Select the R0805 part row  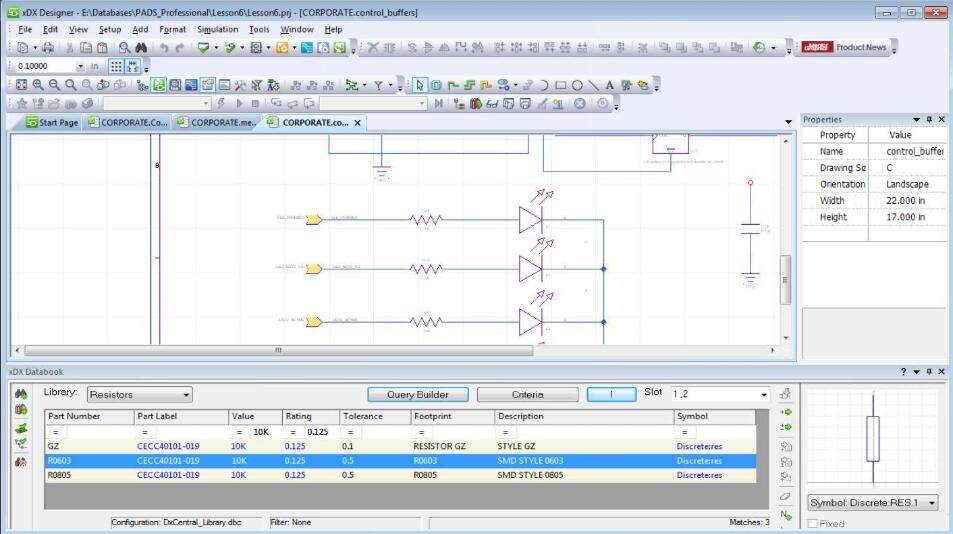pyautogui.click(x=401, y=475)
